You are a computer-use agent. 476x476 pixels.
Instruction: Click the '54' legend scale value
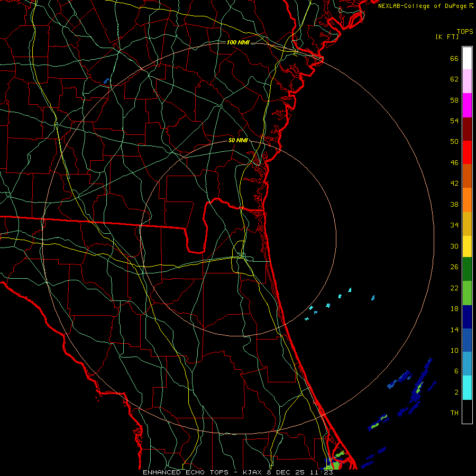[x=454, y=121]
